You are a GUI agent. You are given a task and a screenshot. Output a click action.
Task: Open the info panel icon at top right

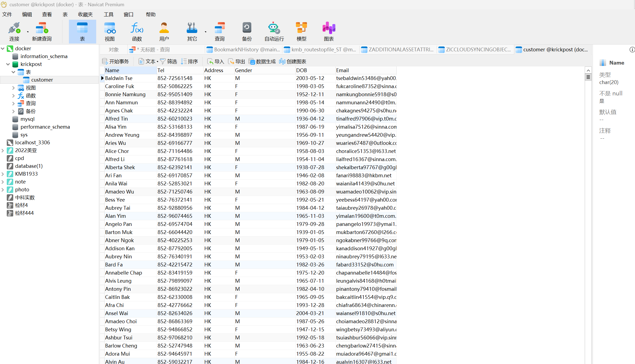click(632, 50)
